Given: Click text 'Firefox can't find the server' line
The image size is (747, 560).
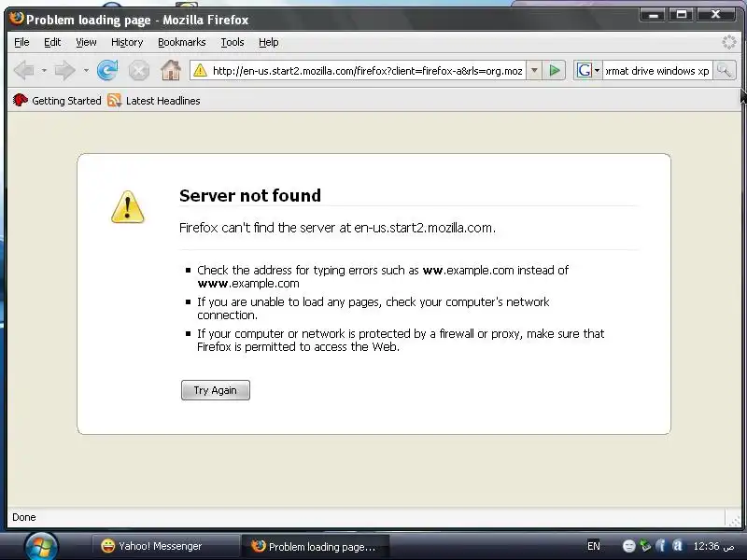Looking at the screenshot, I should (337, 228).
